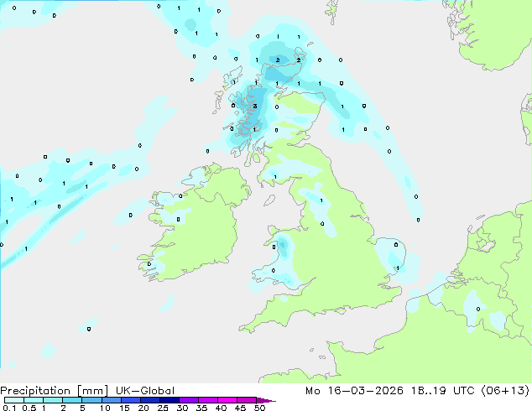Click the 25–30 mm dark navy swatch
Screen dimensions: 532x411
[x=169, y=400]
